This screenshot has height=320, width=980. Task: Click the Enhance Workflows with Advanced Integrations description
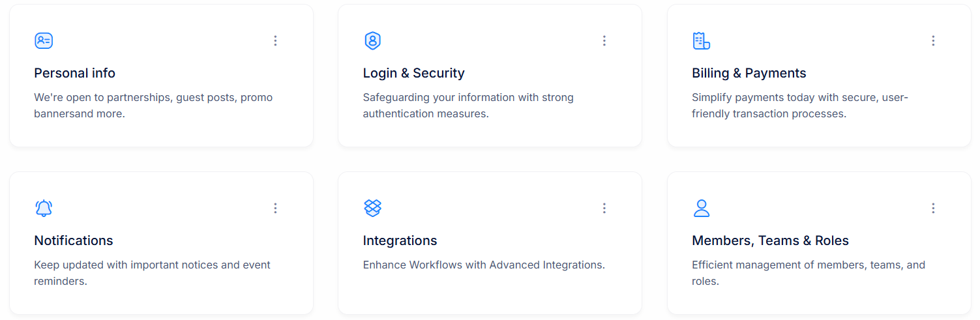click(484, 265)
